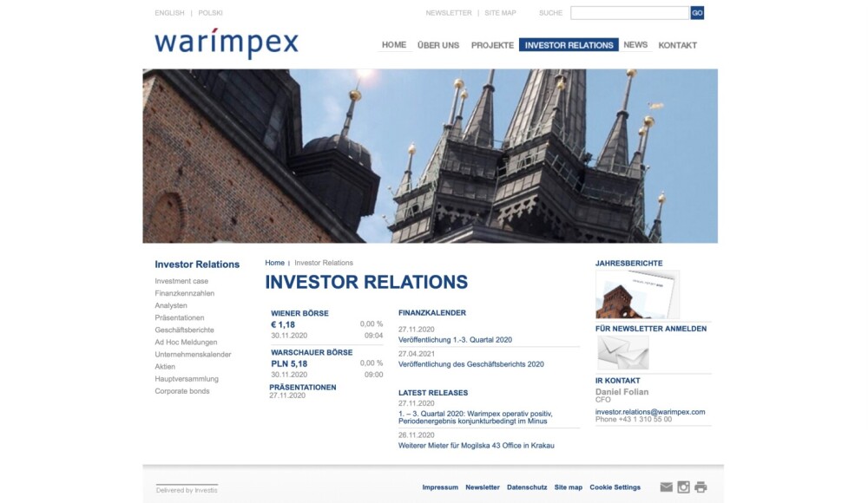Click the printer icon in footer
Screen dimensions: 868x503
(700, 487)
